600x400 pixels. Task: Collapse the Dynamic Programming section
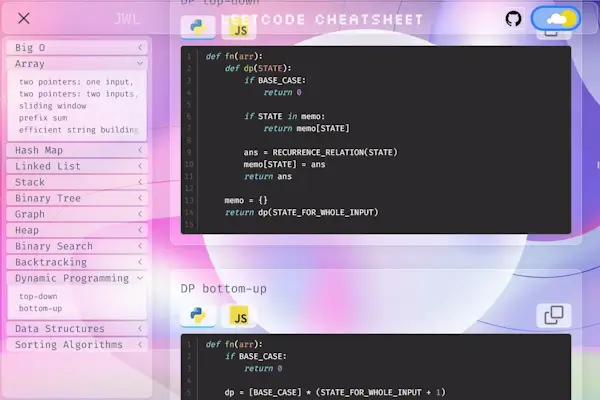coord(77,278)
